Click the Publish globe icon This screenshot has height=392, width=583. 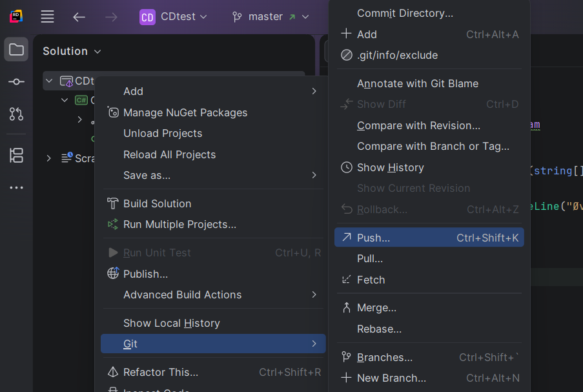pyautogui.click(x=113, y=273)
